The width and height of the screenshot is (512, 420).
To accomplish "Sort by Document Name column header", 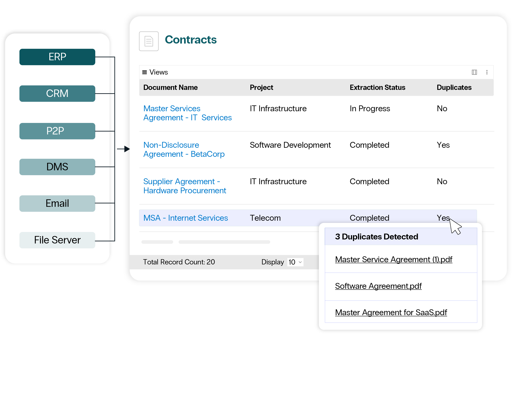I will [170, 87].
